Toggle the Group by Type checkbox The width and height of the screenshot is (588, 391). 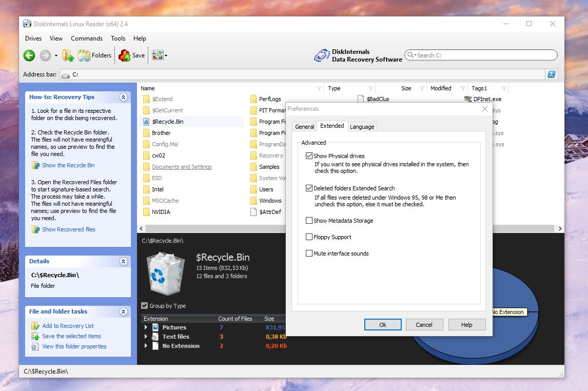(x=144, y=305)
